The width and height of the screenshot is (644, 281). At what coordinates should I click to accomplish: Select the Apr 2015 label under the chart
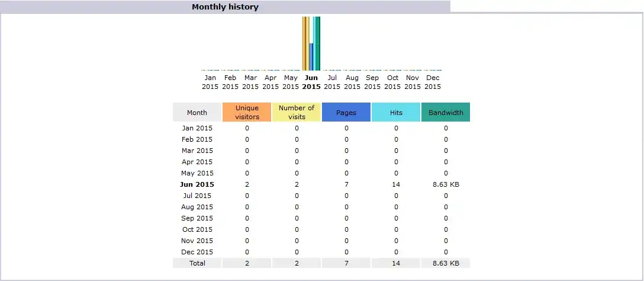(271, 82)
